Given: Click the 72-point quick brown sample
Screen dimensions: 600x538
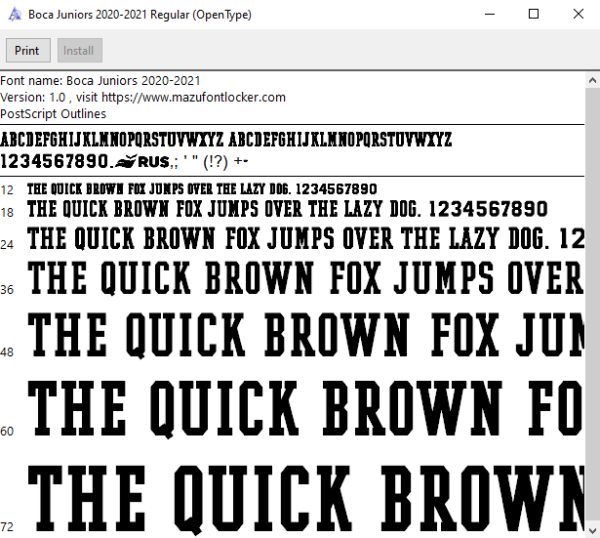Looking at the screenshot, I should click(x=306, y=500).
